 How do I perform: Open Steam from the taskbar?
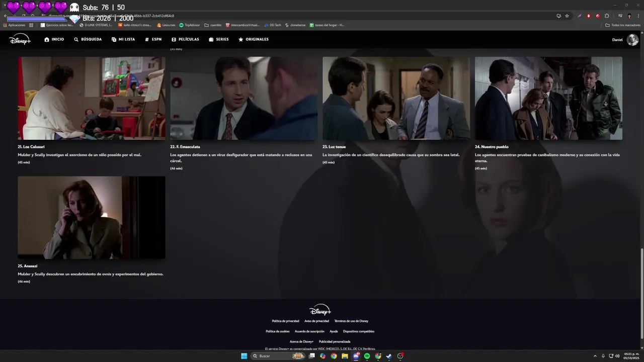coord(389,356)
